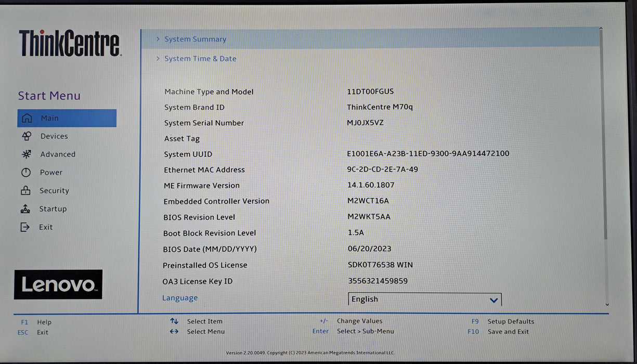Click the ThinkCentre logo

pos(70,43)
